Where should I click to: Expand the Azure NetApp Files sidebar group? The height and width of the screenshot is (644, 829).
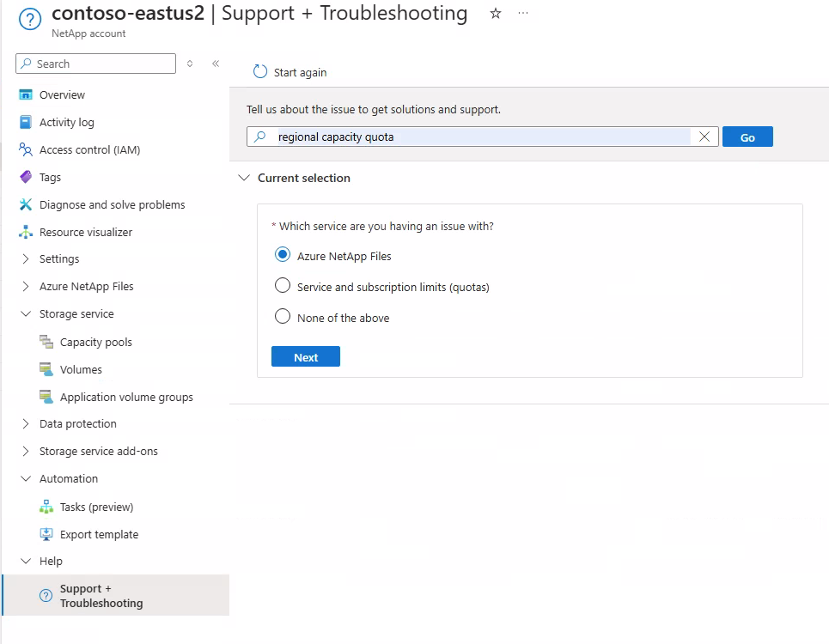coord(26,286)
